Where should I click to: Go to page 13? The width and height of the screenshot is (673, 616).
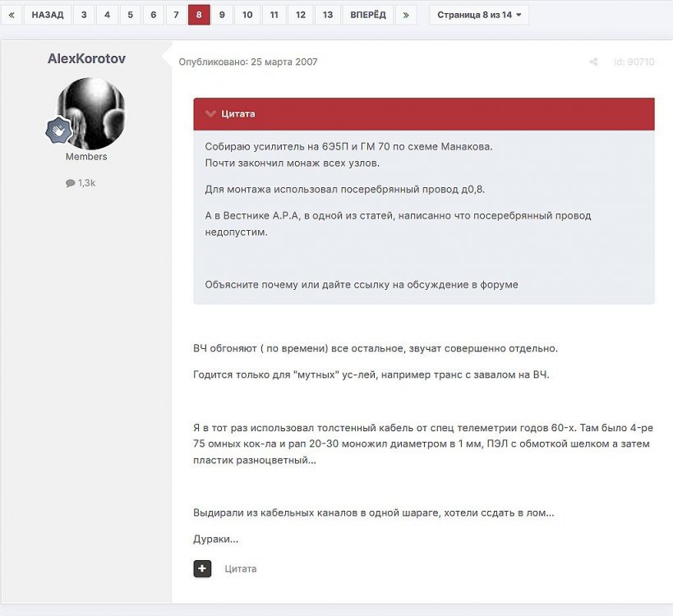(x=327, y=15)
